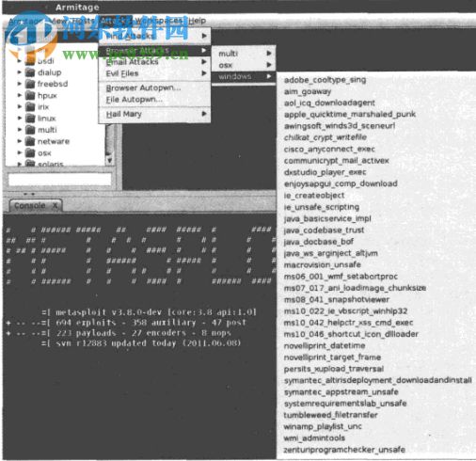Select apple_quicktime_marshaled_punk exploit
The height and width of the screenshot is (461, 476).
point(350,115)
